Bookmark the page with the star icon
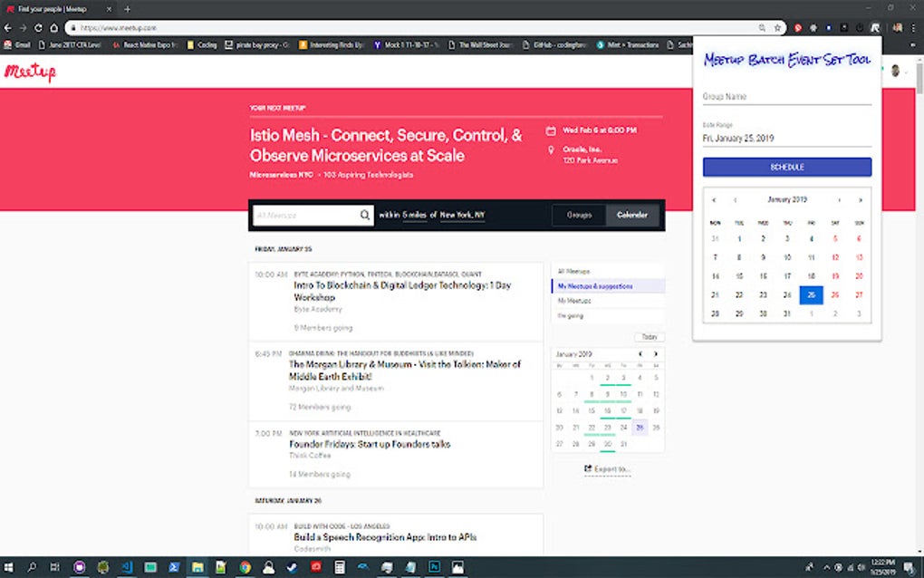This screenshot has height=578, width=924. point(777,27)
